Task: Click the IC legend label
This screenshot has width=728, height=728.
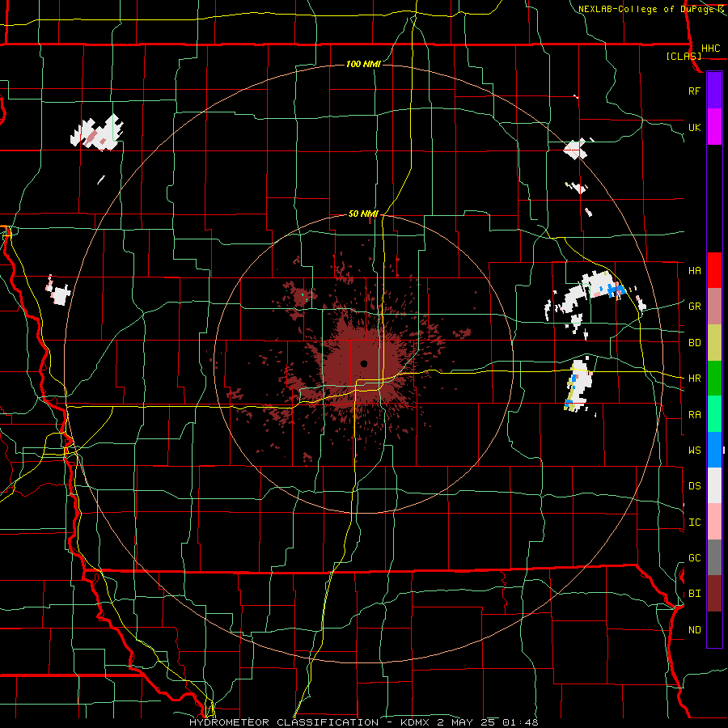Action: tap(694, 523)
